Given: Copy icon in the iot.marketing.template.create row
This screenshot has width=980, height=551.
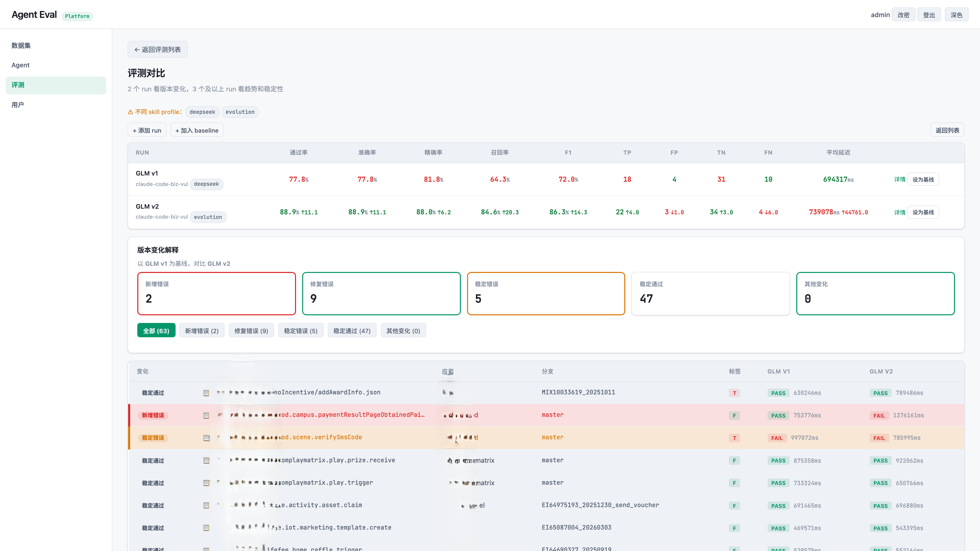Looking at the screenshot, I should (206, 528).
